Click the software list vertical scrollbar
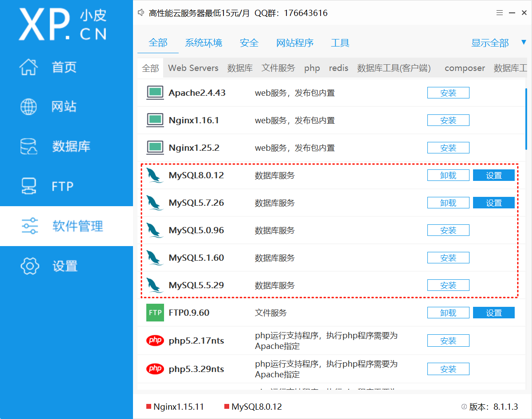The width and height of the screenshot is (532, 419). 526,119
